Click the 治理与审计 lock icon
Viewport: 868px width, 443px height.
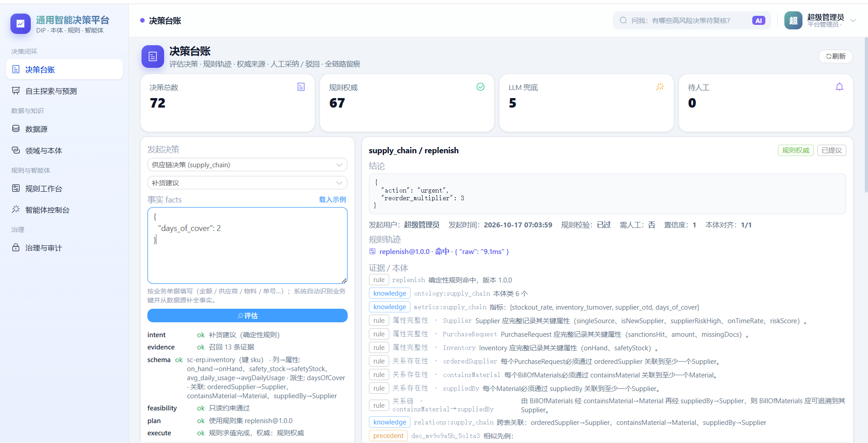coord(16,247)
